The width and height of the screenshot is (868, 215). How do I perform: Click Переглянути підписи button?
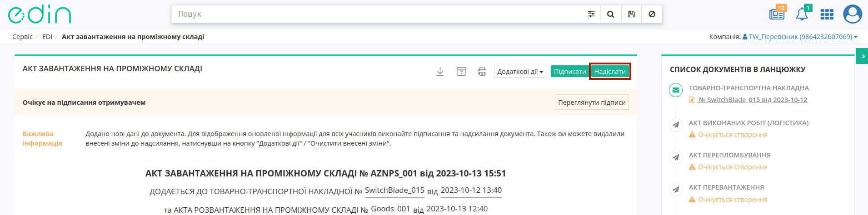point(592,103)
